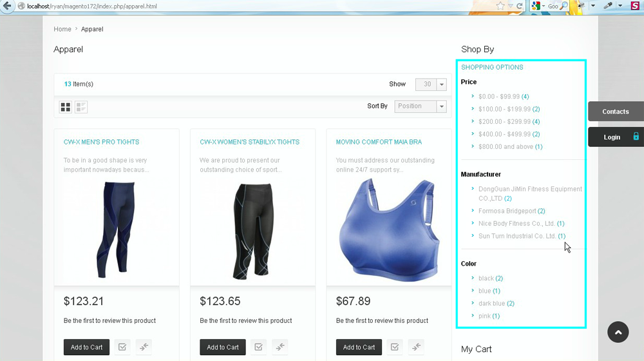This screenshot has width=644, height=361.
Task: Open the Moving Comfort Maia Bra product image
Action: point(389,230)
